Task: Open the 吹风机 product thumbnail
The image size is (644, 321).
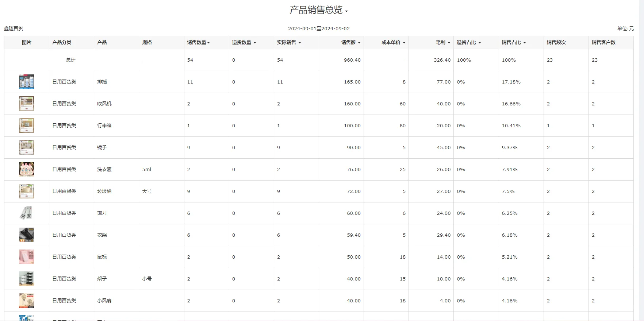Action: click(27, 104)
